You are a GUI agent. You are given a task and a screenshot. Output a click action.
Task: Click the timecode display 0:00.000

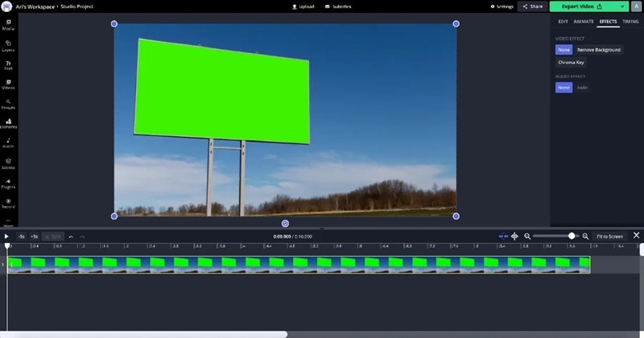[x=283, y=237]
